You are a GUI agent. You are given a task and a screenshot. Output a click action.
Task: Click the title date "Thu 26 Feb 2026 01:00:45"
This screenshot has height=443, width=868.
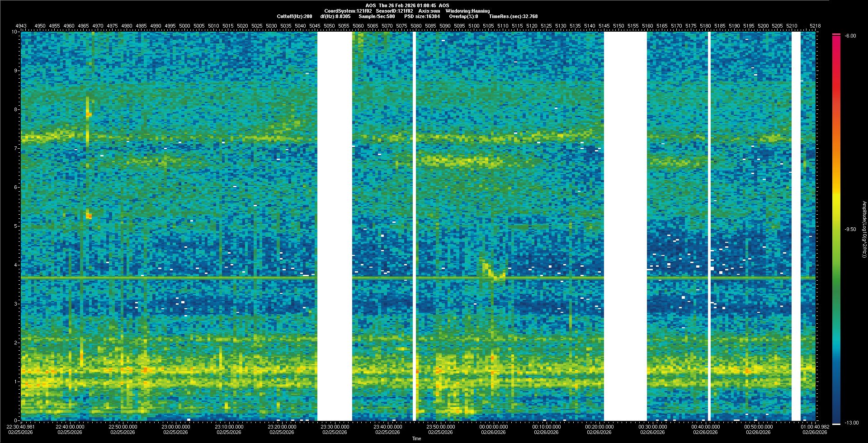click(407, 5)
